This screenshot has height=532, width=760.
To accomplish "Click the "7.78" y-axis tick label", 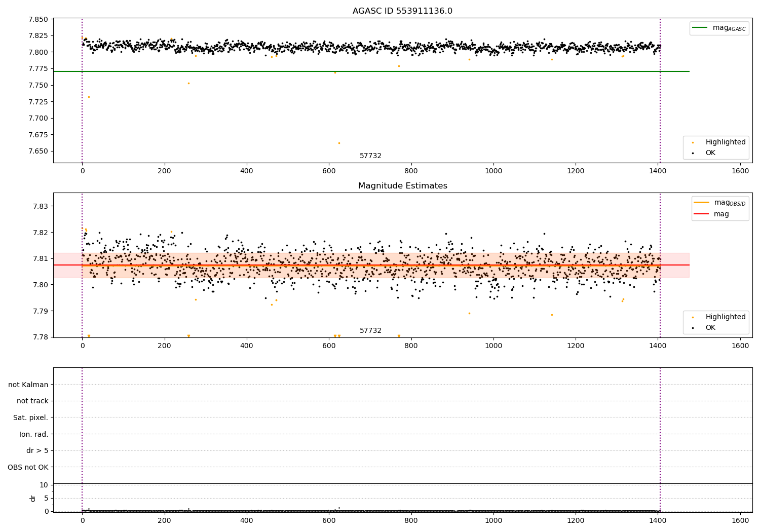I will (x=41, y=337).
